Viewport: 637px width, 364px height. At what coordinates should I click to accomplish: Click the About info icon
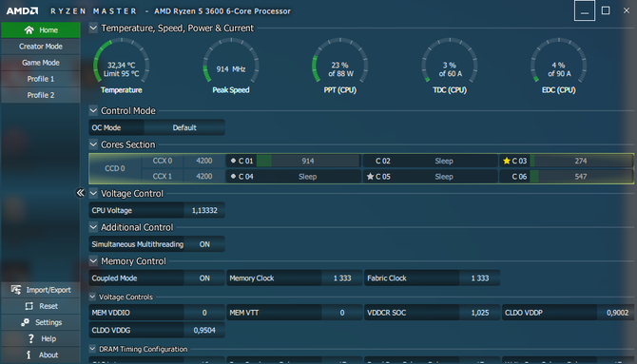tap(29, 354)
